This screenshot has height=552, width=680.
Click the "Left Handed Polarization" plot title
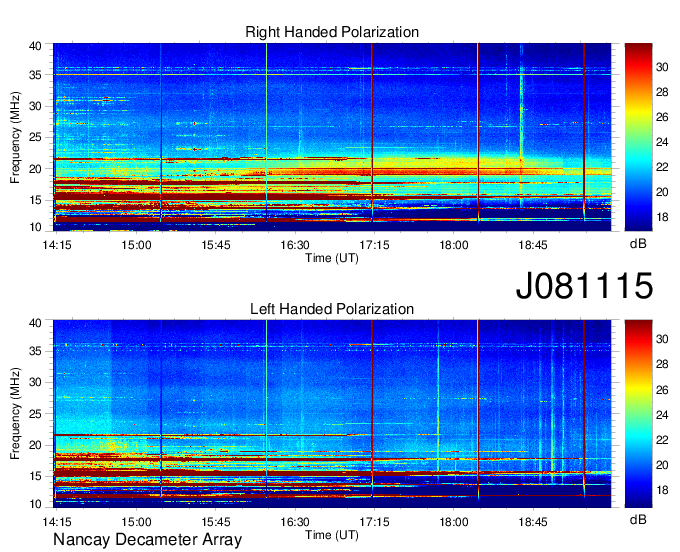pos(332,309)
